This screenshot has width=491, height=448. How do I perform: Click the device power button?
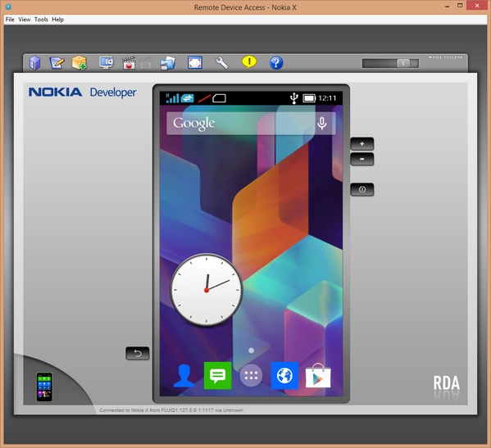click(x=362, y=189)
